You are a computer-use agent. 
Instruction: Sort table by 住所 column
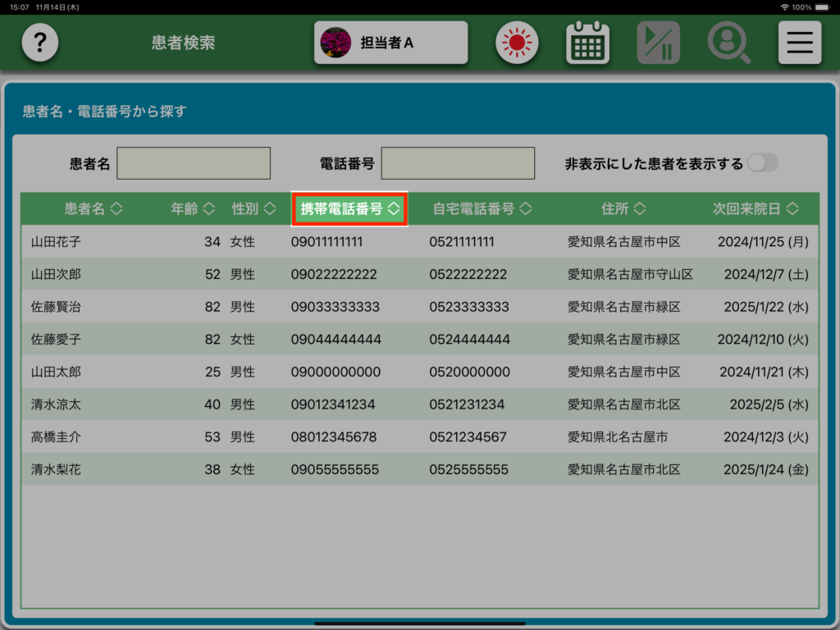click(623, 209)
